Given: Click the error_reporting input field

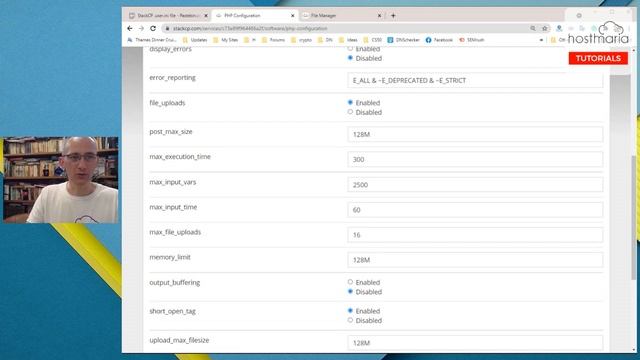Looking at the screenshot, I should tap(475, 80).
